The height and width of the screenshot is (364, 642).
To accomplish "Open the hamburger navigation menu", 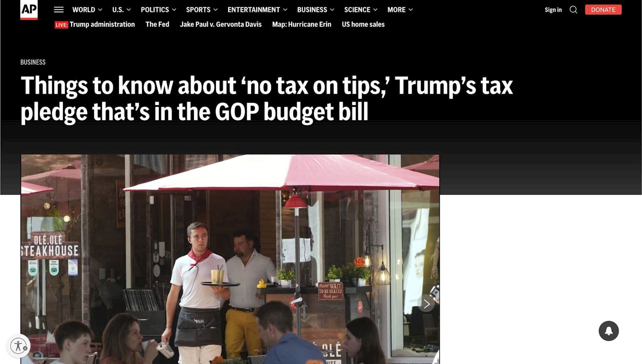I will tap(59, 10).
